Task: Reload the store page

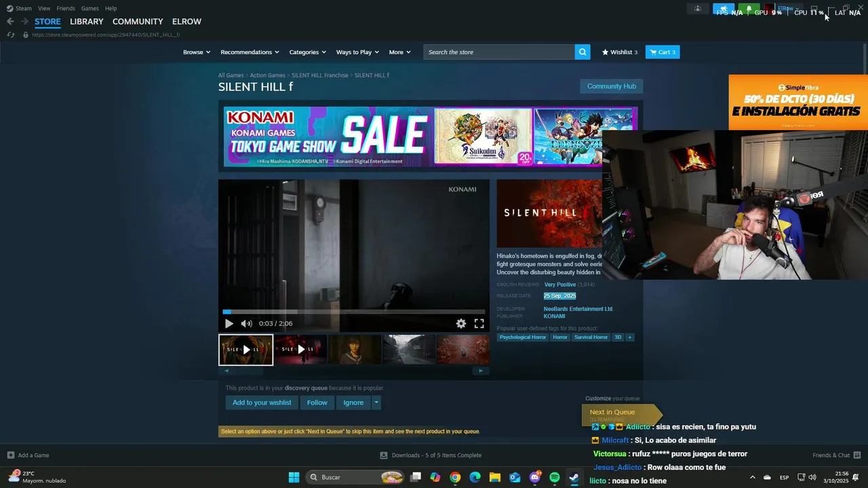Action: click(10, 35)
